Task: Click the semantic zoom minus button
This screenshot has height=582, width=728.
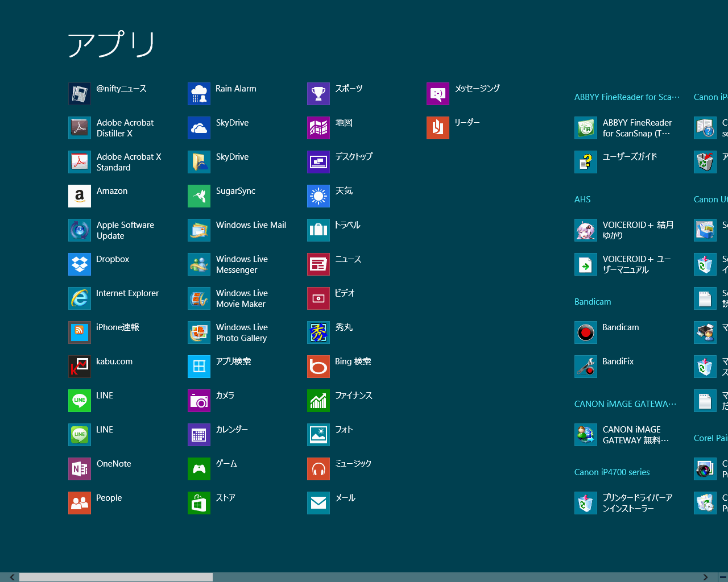Action: point(723,577)
